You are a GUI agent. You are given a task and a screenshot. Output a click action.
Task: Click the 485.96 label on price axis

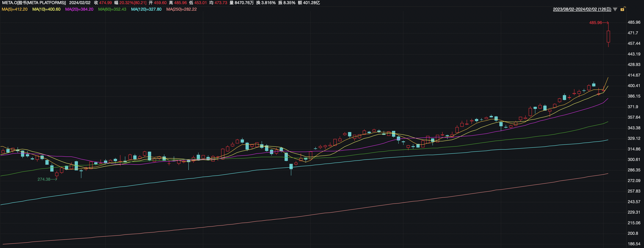point(634,22)
